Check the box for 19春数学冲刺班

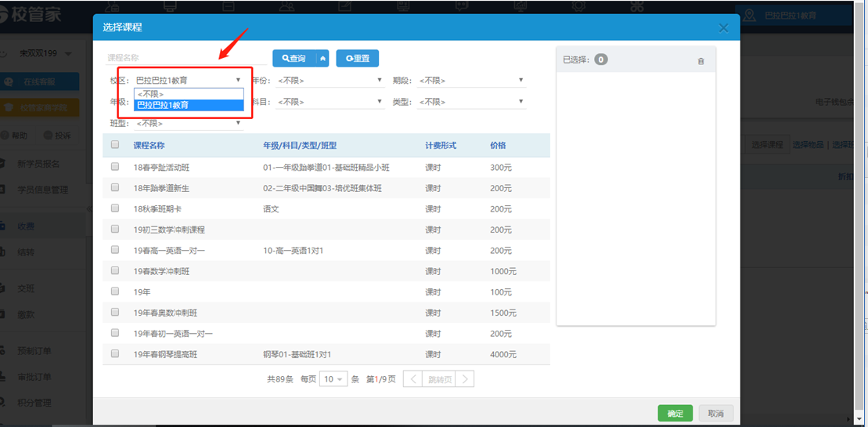[x=115, y=270]
